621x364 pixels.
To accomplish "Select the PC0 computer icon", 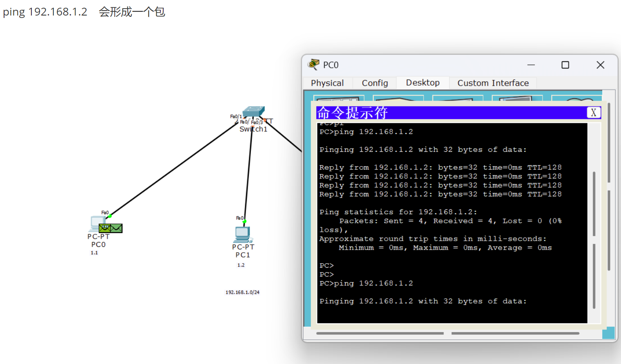I will pyautogui.click(x=98, y=224).
